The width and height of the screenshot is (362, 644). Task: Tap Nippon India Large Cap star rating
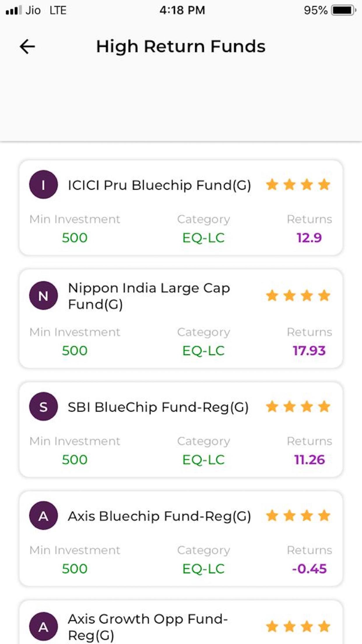click(298, 295)
